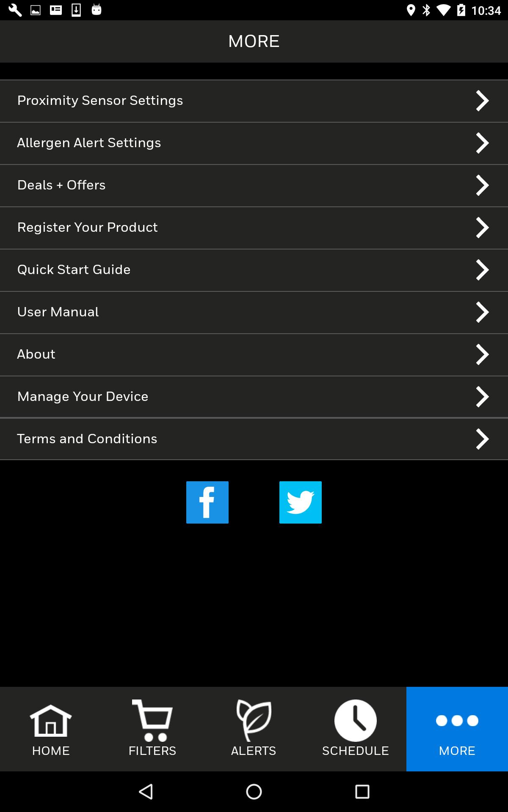Tap the Android recent apps square
The image size is (508, 812).
(x=362, y=792)
